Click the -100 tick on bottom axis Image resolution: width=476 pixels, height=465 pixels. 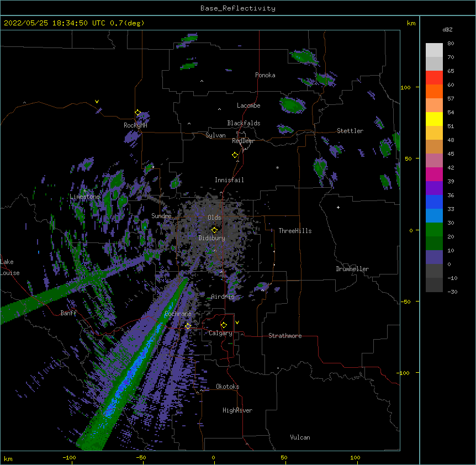[x=69, y=458]
